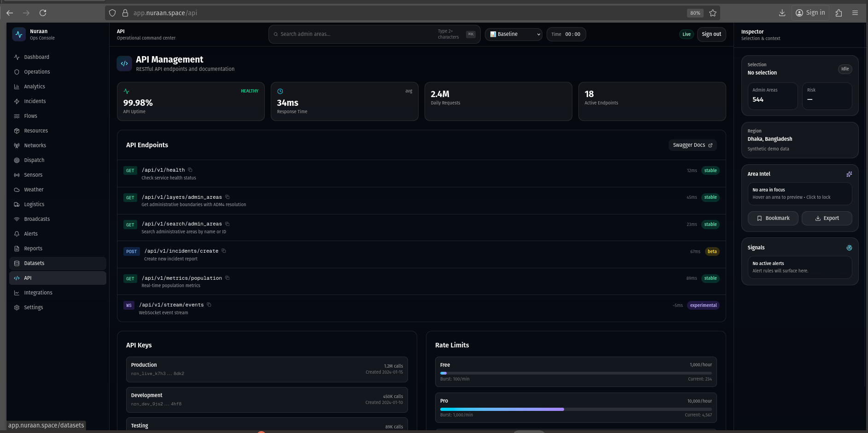Click the Pro rate limit usage bar
This screenshot has height=433, width=868.
point(576,409)
